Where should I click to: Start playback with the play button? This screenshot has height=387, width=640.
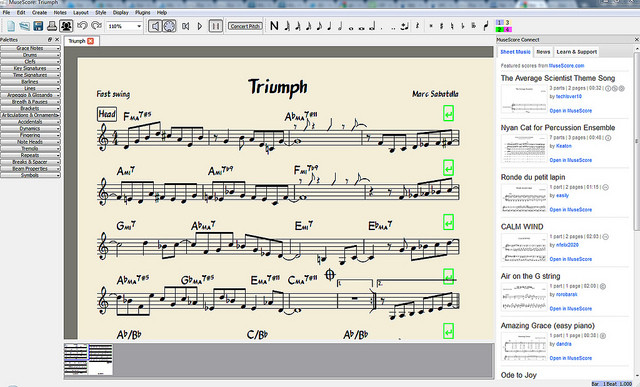pos(200,26)
